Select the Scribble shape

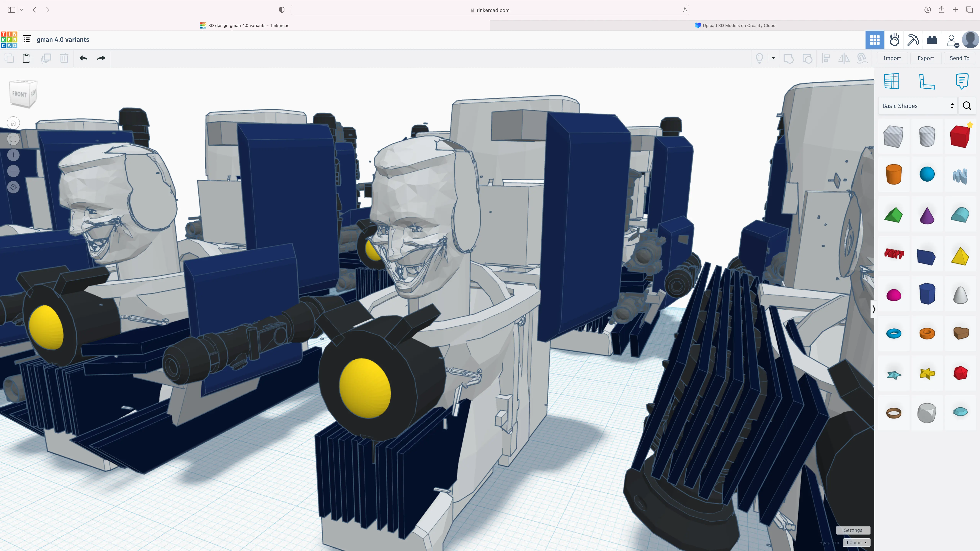click(960, 176)
